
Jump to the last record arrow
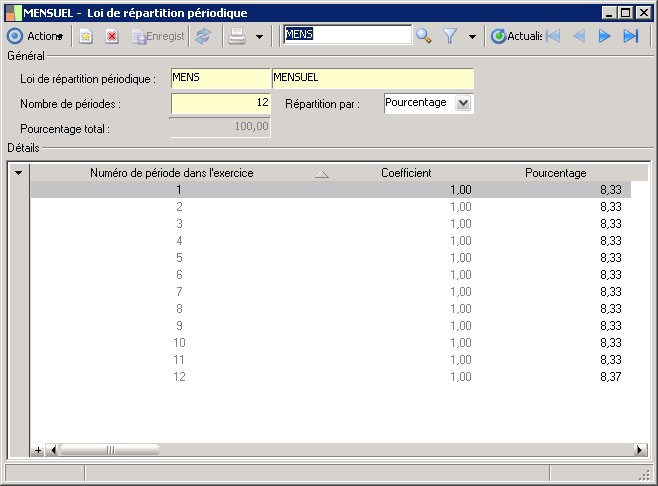[x=630, y=36]
